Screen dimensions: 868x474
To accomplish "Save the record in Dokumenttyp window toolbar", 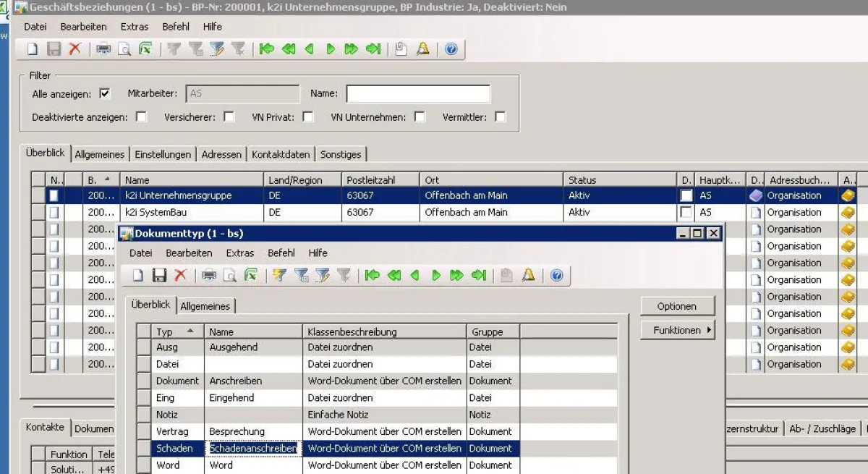I will pos(159,275).
